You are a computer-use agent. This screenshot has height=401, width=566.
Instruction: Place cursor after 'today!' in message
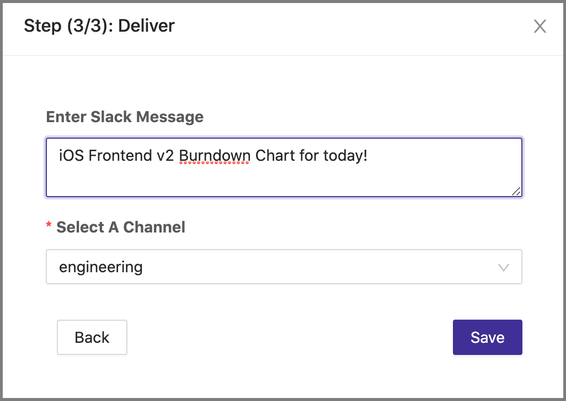[369, 156]
